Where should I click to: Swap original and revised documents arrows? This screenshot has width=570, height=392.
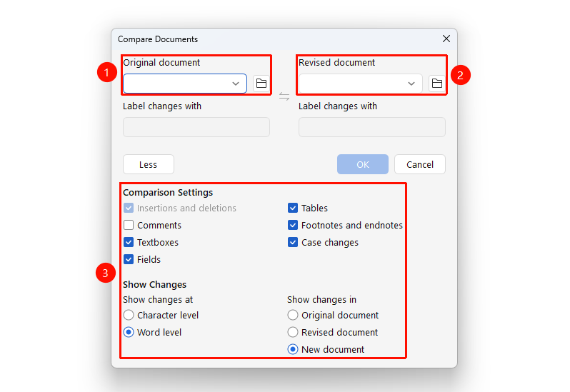284,96
